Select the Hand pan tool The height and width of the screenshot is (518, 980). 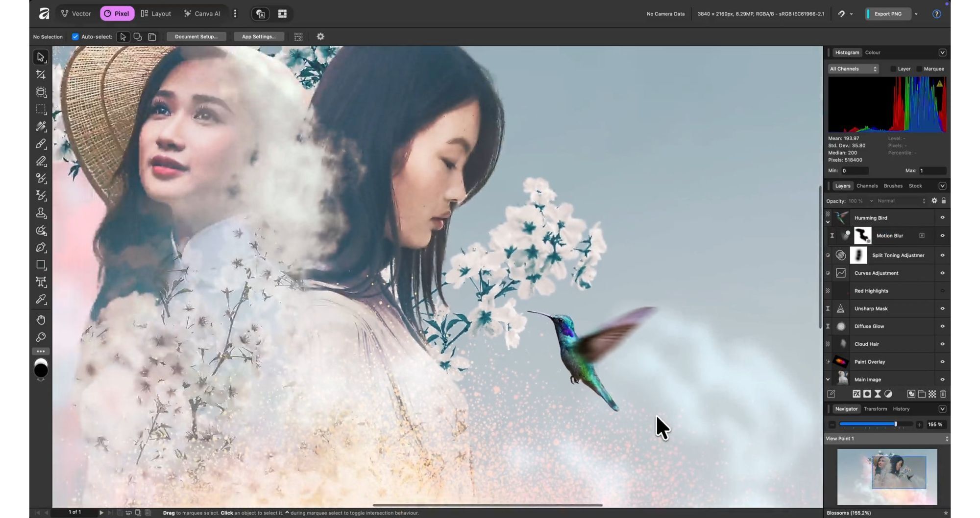point(41,320)
